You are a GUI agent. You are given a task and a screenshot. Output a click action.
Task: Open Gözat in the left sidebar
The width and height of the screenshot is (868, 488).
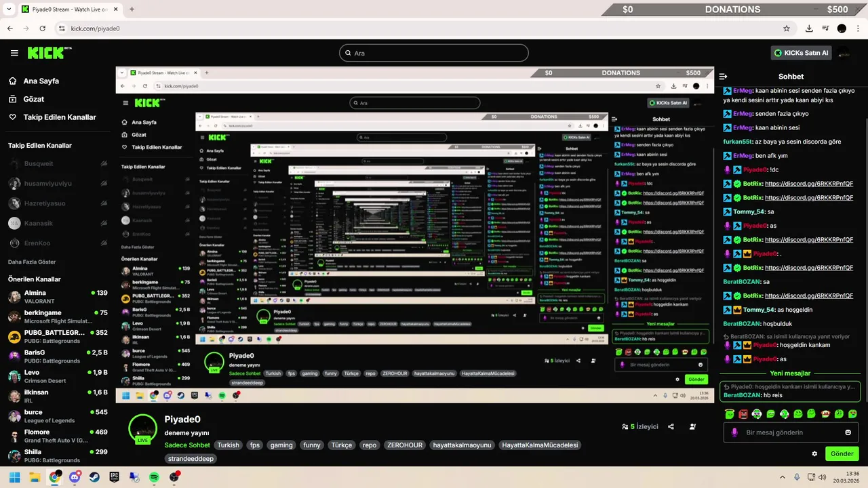34,99
